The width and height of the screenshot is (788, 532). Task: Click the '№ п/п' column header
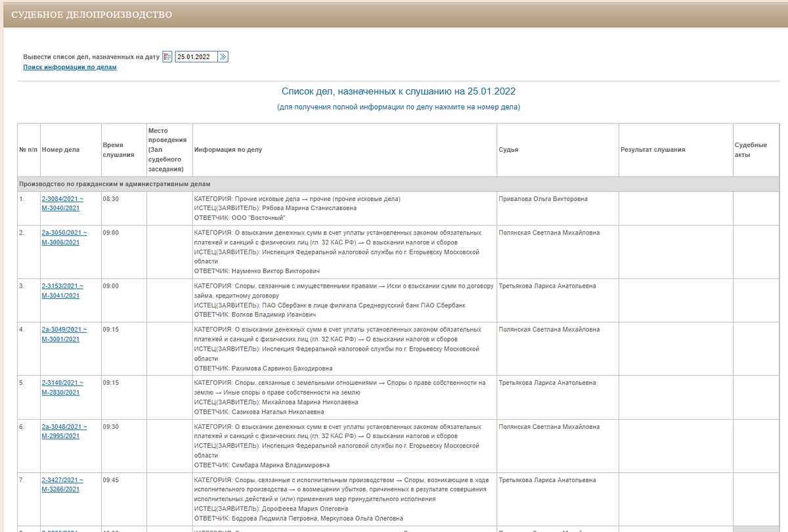[x=28, y=150]
